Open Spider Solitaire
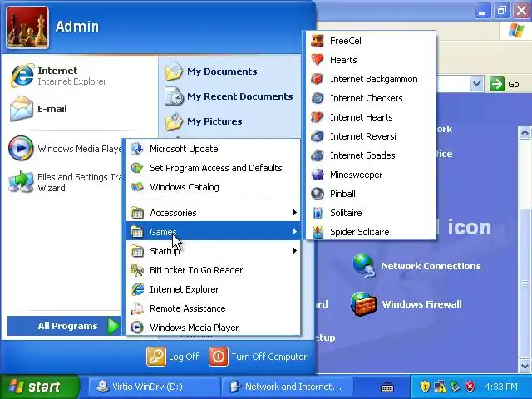This screenshot has height=399, width=532. click(371, 232)
